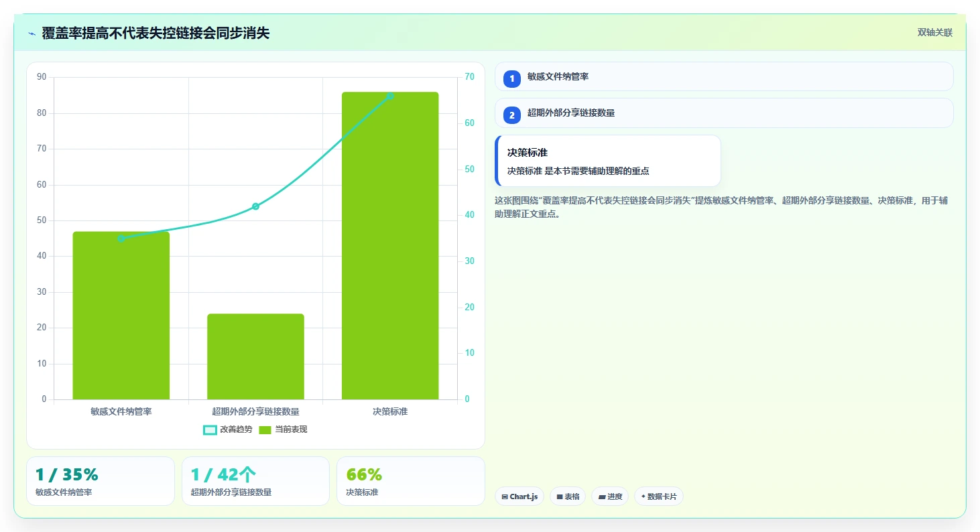Click the blue number 1 badge
This screenshot has height=532, width=980.
(x=512, y=79)
